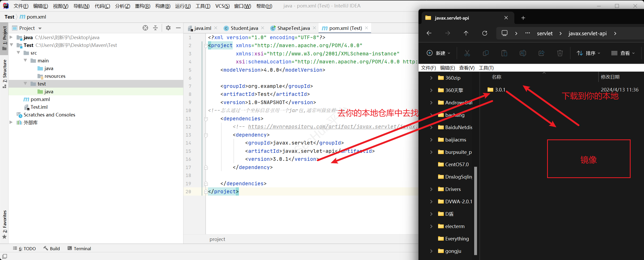Click the cut scissors icon
Screen dimensions: 644x260
click(x=467, y=53)
